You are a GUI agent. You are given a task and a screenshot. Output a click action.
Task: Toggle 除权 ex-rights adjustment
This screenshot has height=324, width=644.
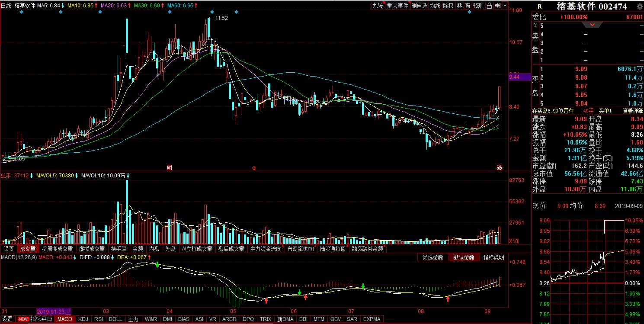448,6
